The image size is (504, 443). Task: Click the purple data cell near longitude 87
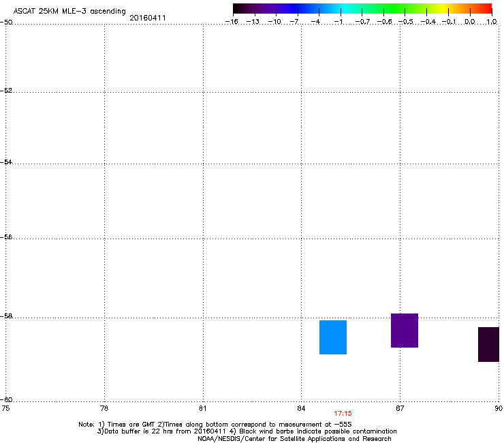405,331
